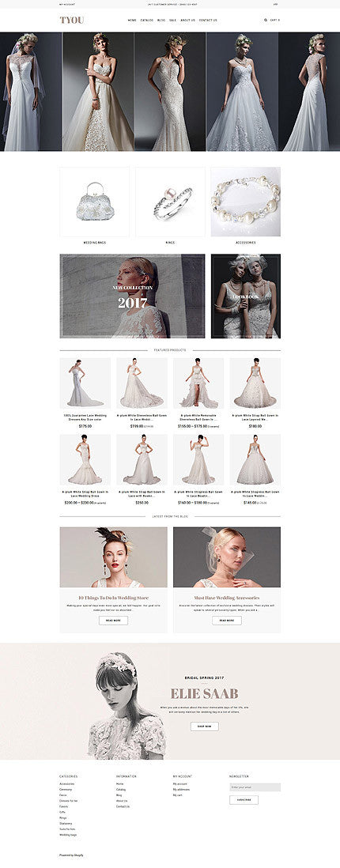Open the $180.00 strap ball gown thumbnail
Screen dimensions: 340x868
(x=255, y=383)
